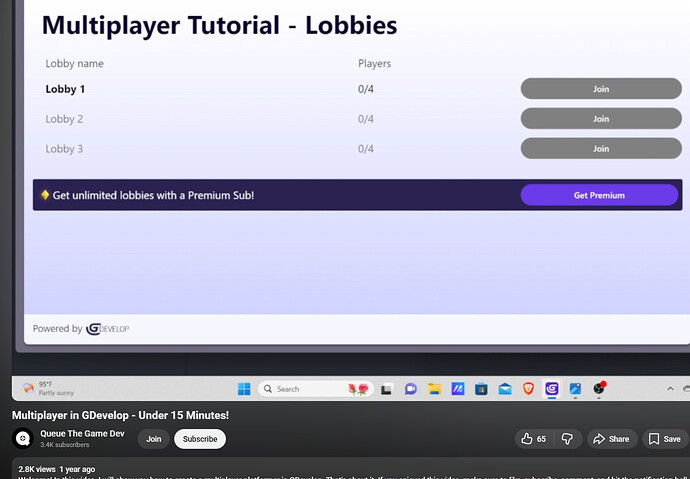Open File Explorer from the taskbar
Viewport: 690px width, 479px height.
(435, 388)
